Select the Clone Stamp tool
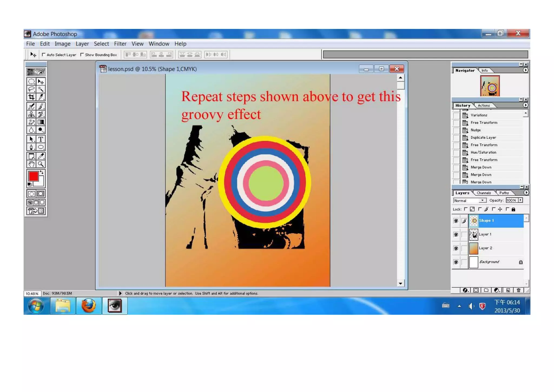This screenshot has width=554, height=392. (x=31, y=114)
